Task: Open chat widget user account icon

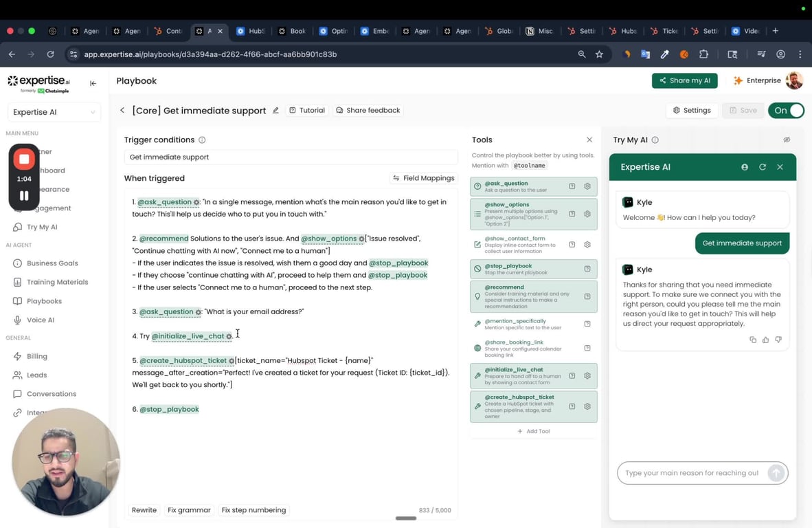Action: 745,167
